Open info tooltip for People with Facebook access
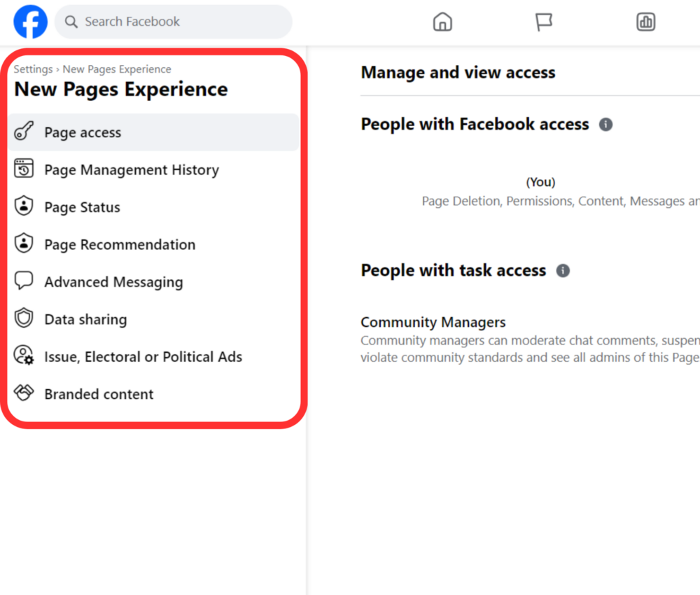Image resolution: width=700 pixels, height=595 pixels. tap(605, 124)
